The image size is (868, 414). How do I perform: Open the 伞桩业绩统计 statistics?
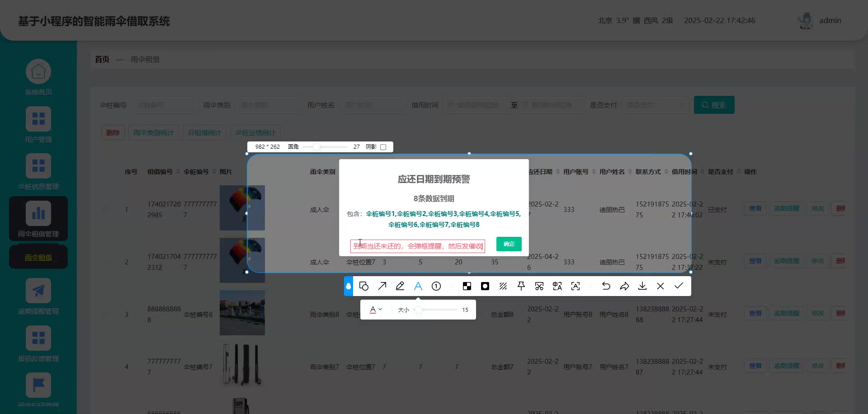[x=255, y=132]
